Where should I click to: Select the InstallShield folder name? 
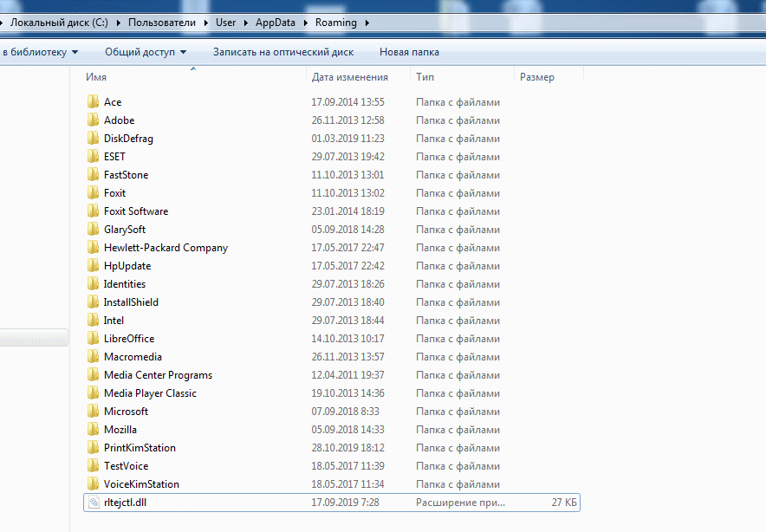coord(131,302)
